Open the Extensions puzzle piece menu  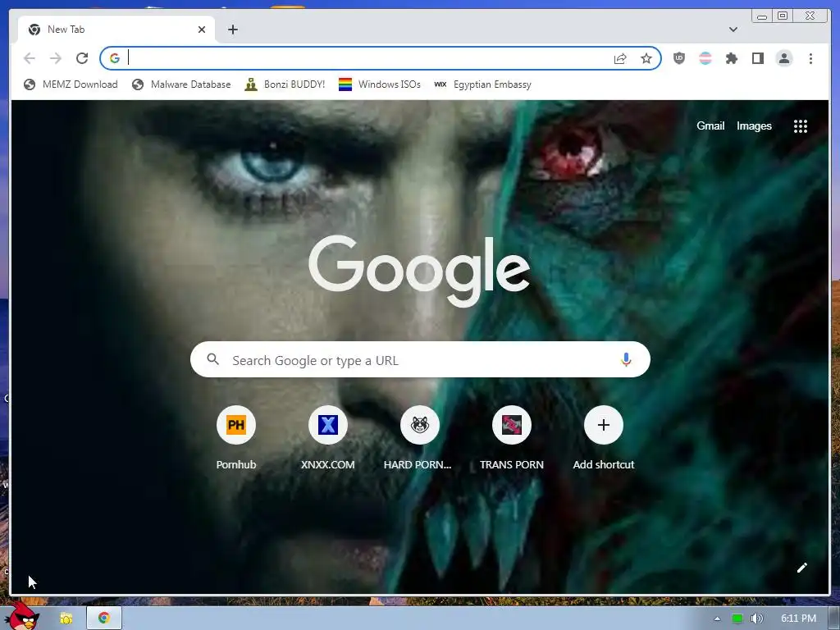(x=731, y=58)
